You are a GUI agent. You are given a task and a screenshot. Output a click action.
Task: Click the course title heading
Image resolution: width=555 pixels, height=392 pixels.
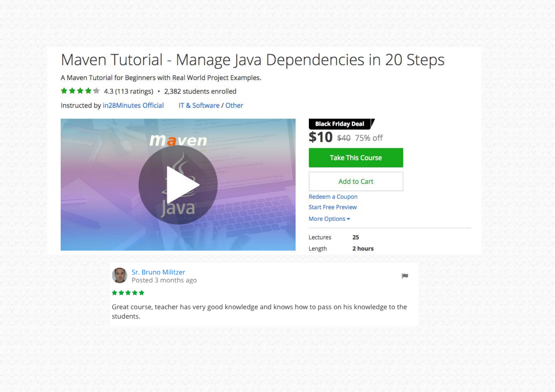[x=253, y=60]
